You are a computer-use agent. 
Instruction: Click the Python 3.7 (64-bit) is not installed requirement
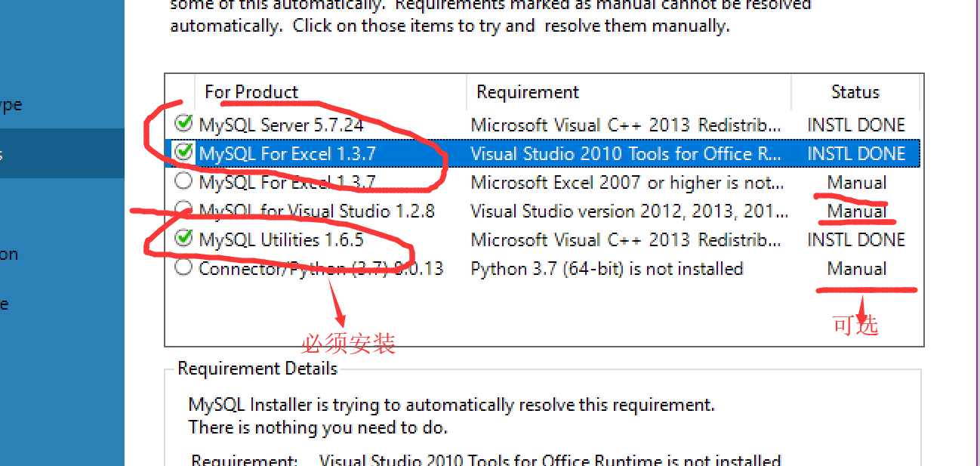(x=607, y=268)
